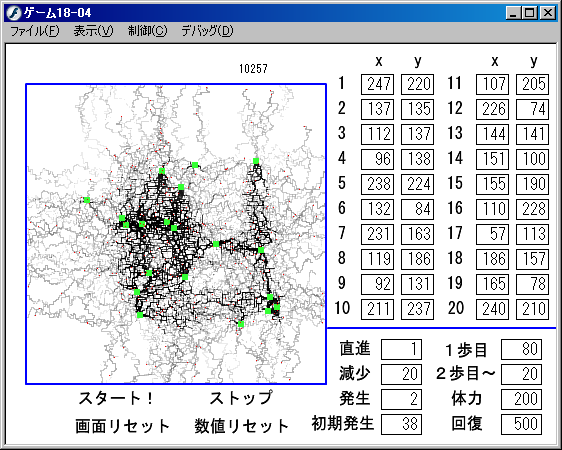
Task: Select row 9 y field showing 131
Action: point(417,284)
